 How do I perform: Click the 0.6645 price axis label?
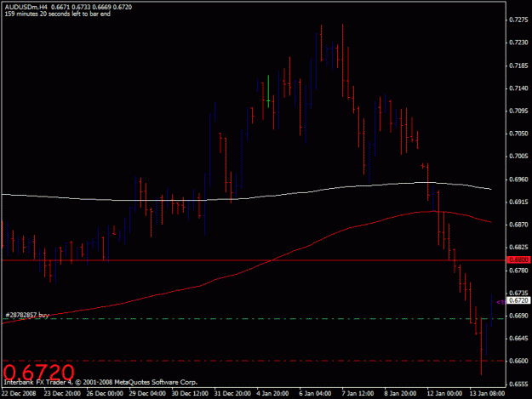(x=518, y=339)
